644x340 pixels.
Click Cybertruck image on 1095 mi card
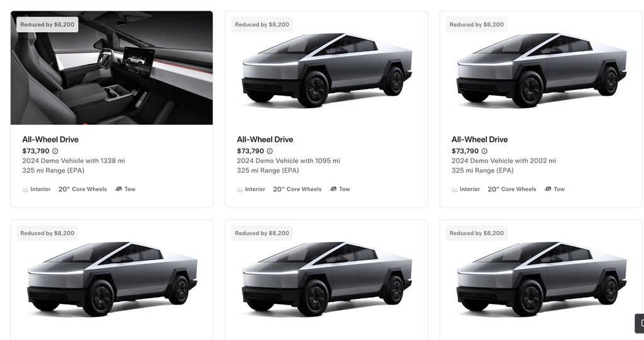(x=327, y=70)
